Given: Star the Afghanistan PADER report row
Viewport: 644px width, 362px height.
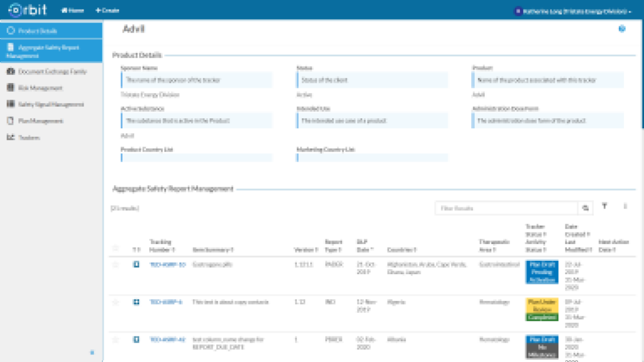Looking at the screenshot, I should (x=116, y=265).
